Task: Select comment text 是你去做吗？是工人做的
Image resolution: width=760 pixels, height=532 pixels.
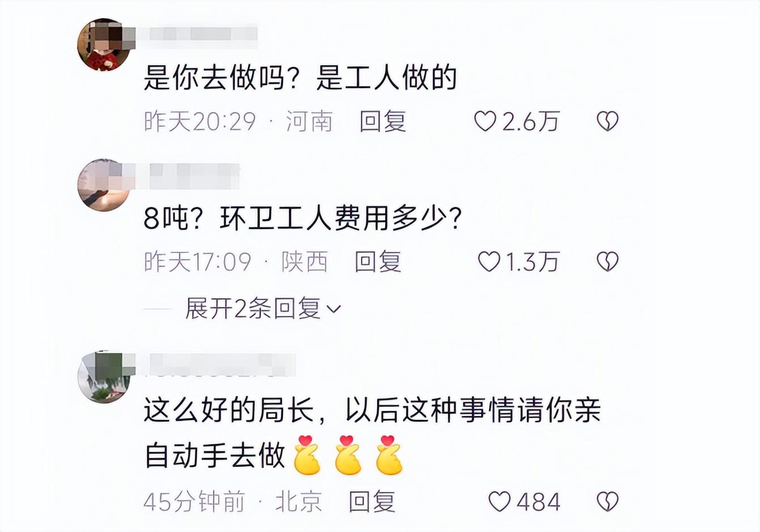Action: [x=300, y=78]
